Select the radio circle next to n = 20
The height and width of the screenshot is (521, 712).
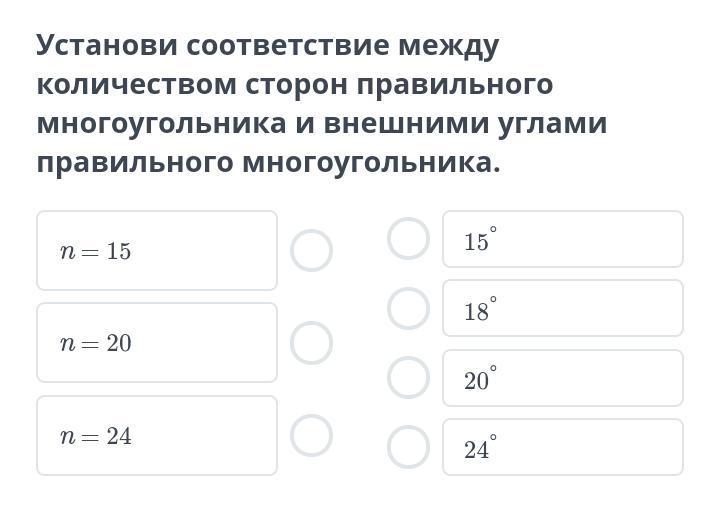point(311,343)
